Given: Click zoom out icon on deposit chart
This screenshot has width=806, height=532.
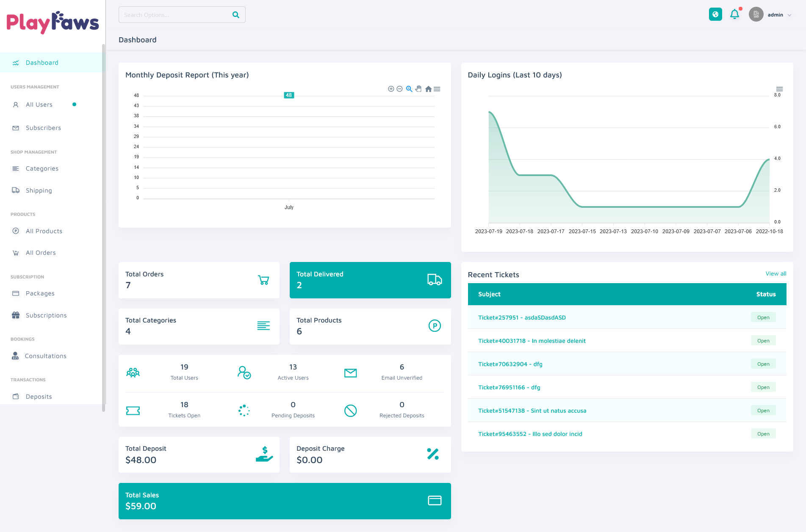Looking at the screenshot, I should (x=399, y=89).
